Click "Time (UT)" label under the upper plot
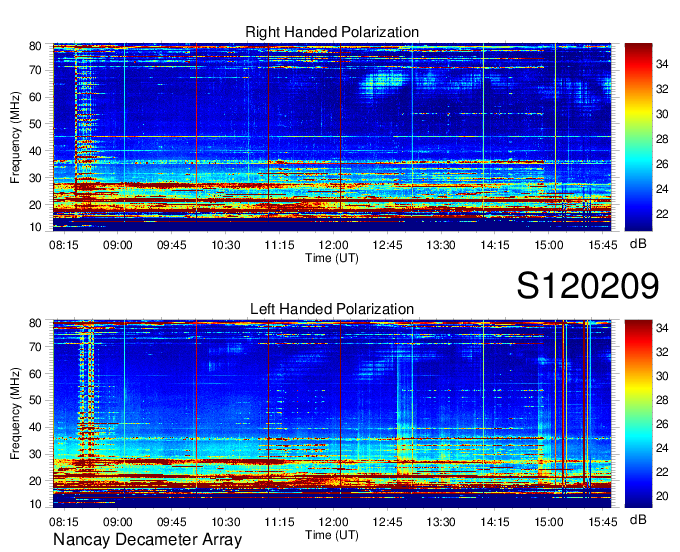The height and width of the screenshot is (552, 680). pos(332,258)
